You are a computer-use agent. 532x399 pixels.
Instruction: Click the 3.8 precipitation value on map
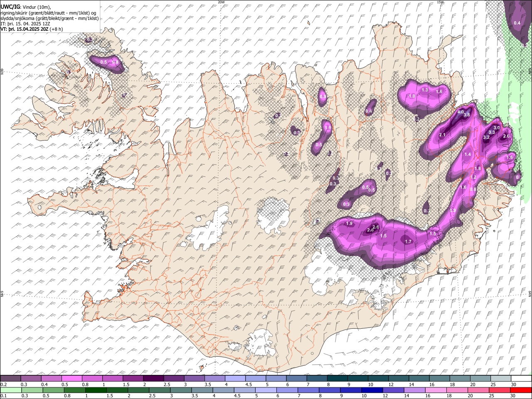pos(466,115)
